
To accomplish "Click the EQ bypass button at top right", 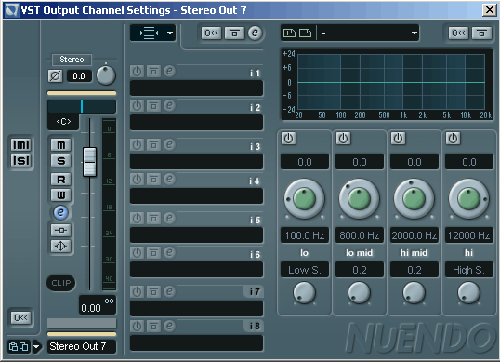I will pos(481,33).
